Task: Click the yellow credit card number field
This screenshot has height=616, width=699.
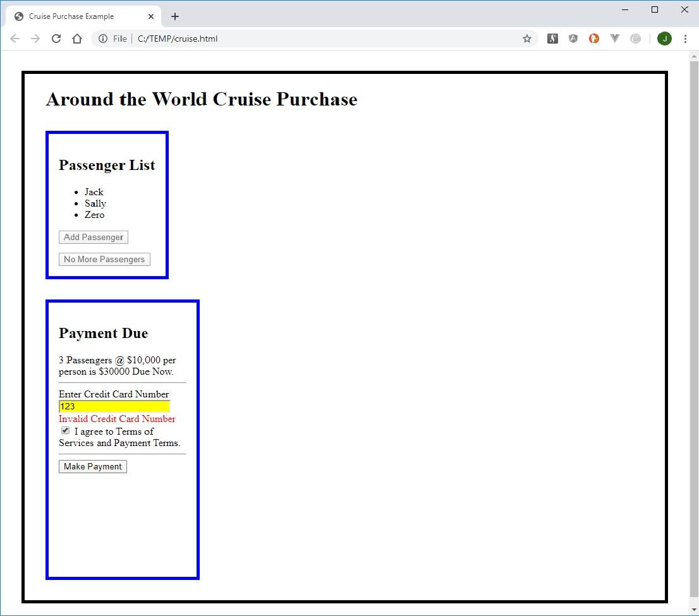Action: point(114,406)
